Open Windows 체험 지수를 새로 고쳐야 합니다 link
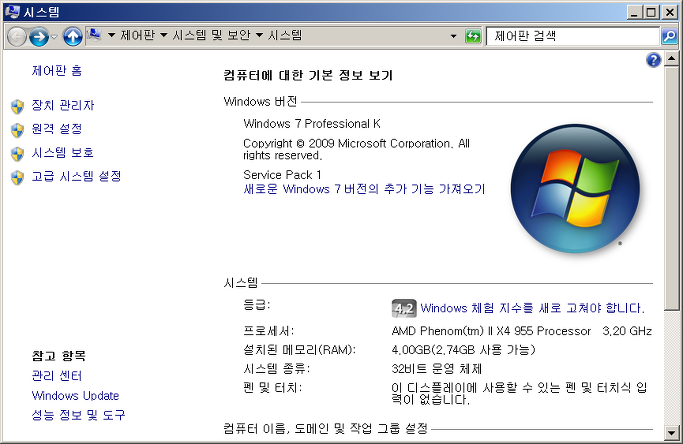 (532, 308)
